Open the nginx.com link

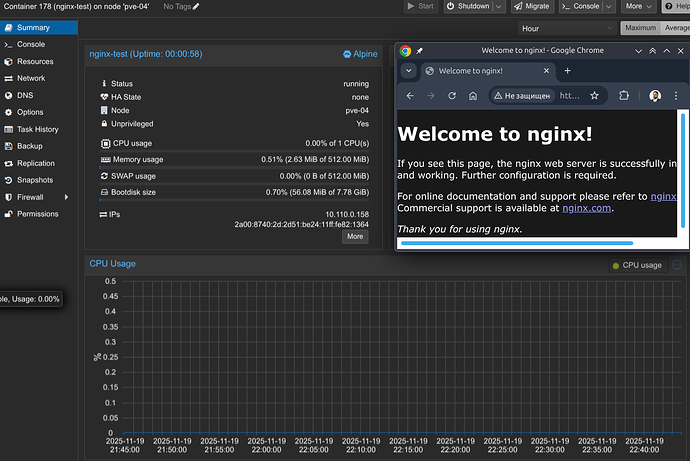(x=586, y=208)
